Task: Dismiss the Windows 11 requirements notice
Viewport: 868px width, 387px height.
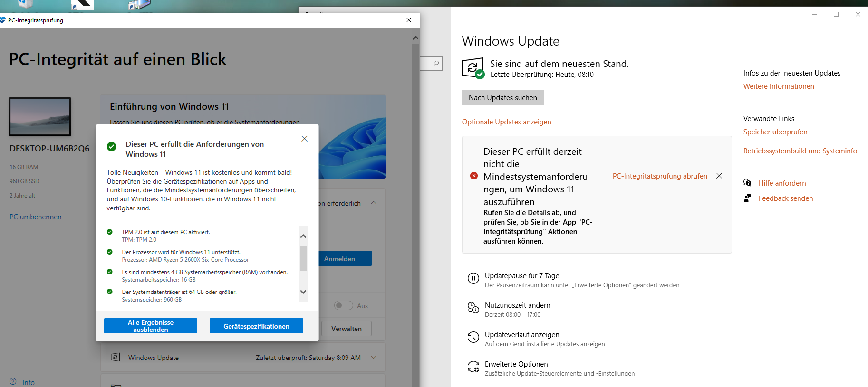Action: pyautogui.click(x=719, y=176)
